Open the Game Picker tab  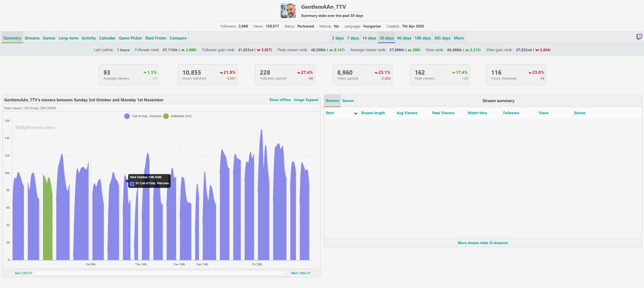(130, 38)
